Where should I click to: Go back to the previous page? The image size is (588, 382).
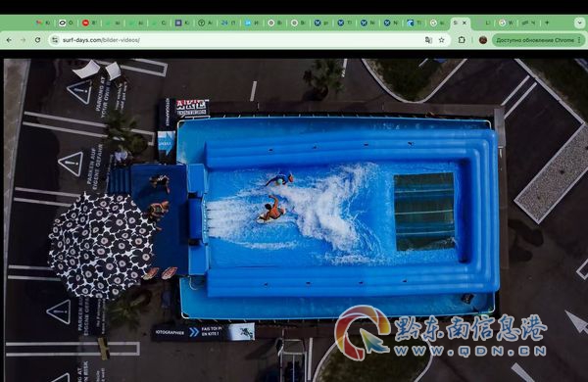(9, 40)
